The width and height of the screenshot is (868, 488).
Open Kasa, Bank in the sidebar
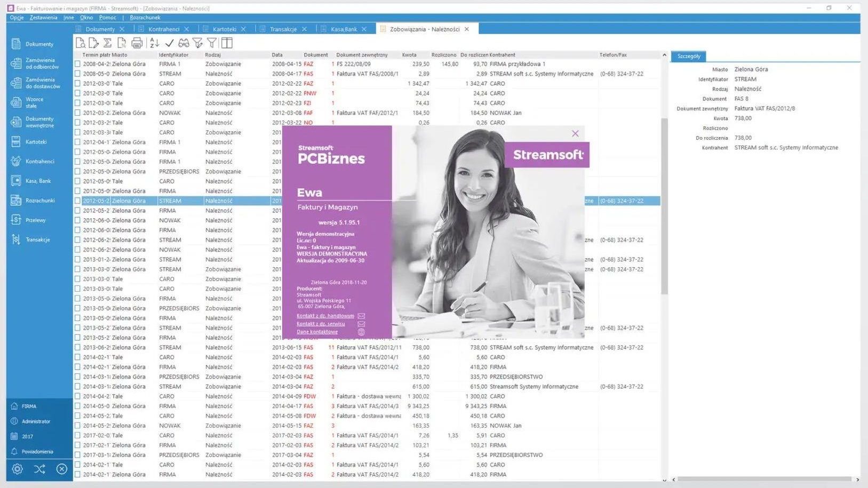39,181
